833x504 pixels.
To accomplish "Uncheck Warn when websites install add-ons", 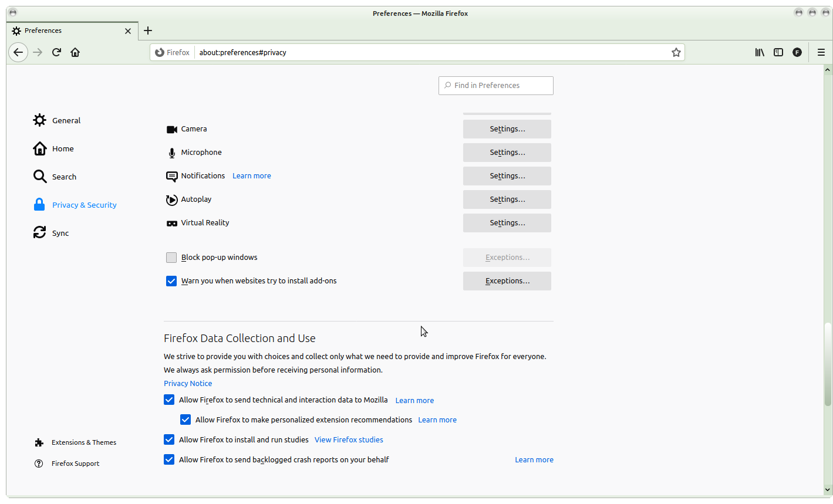I will pos(171,281).
